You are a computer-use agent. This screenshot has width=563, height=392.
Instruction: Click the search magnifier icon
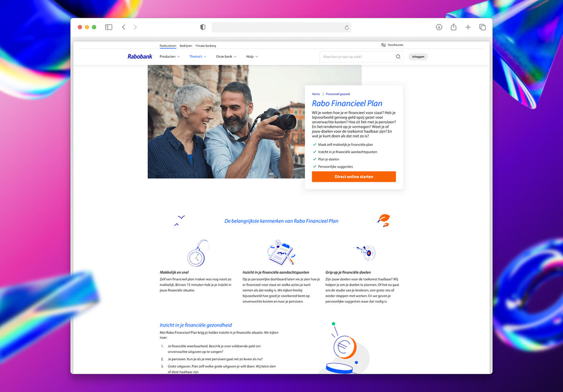point(398,57)
